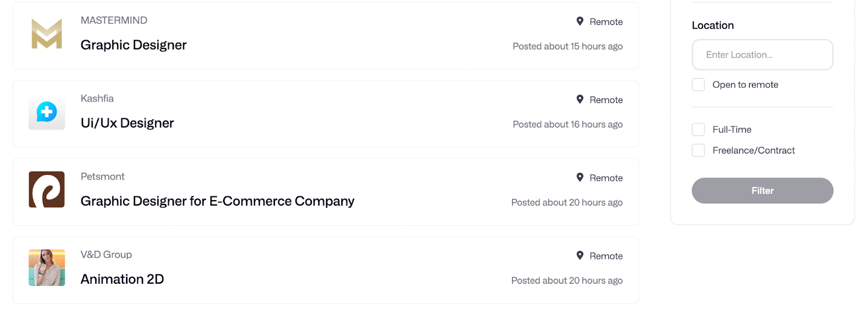Click the location pin on Ui/Ux Designer listing
This screenshot has width=868, height=313.
click(580, 99)
